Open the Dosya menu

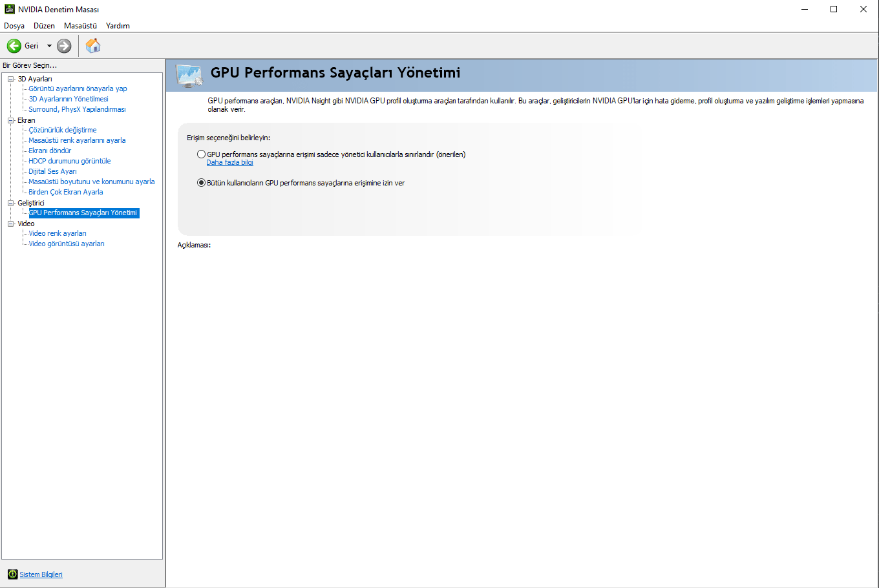14,26
